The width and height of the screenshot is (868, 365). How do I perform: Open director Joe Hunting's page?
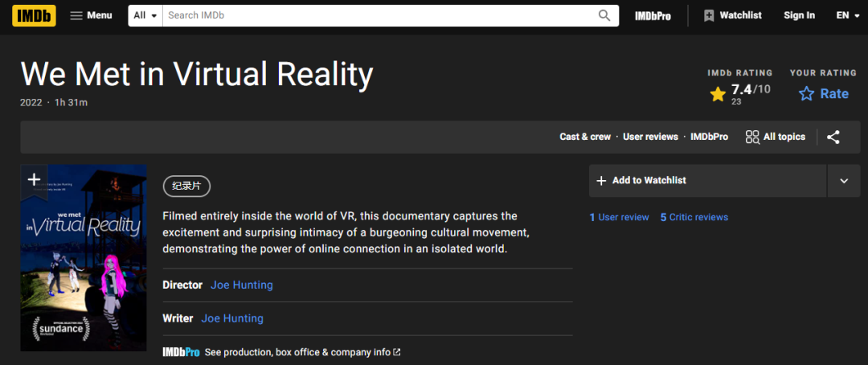[241, 285]
